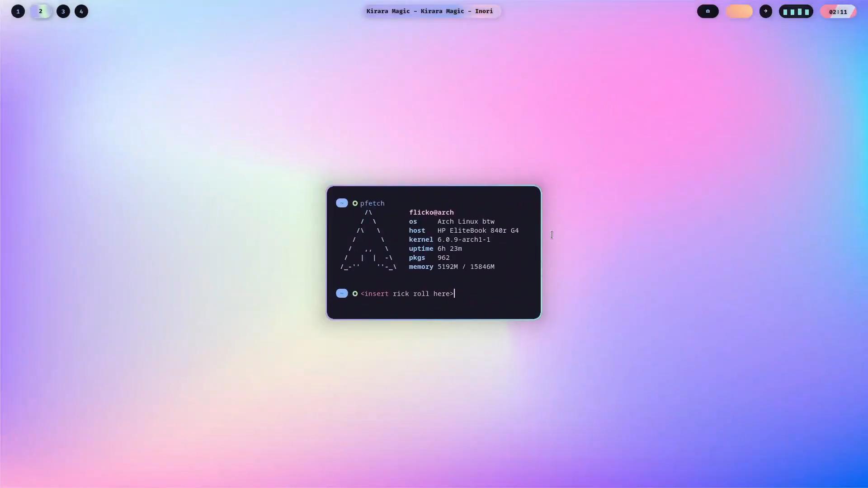
Task: Click the orange gradient pill widget
Action: click(x=739, y=11)
